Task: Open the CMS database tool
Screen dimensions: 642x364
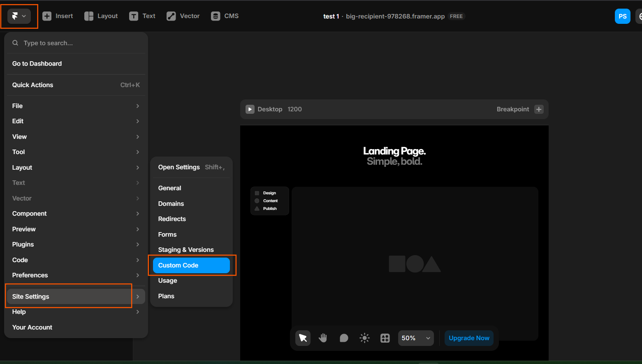Action: point(225,16)
